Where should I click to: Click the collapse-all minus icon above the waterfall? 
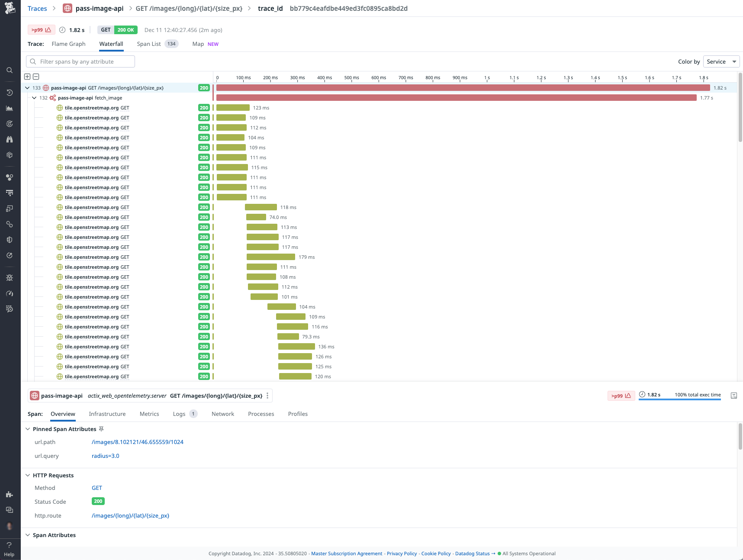(36, 76)
